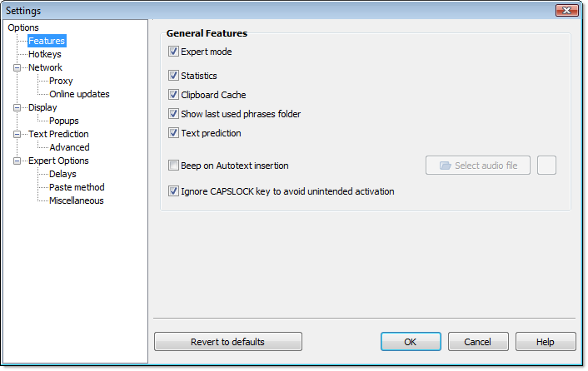Collapse the Expert Options tree node

[x=17, y=161]
